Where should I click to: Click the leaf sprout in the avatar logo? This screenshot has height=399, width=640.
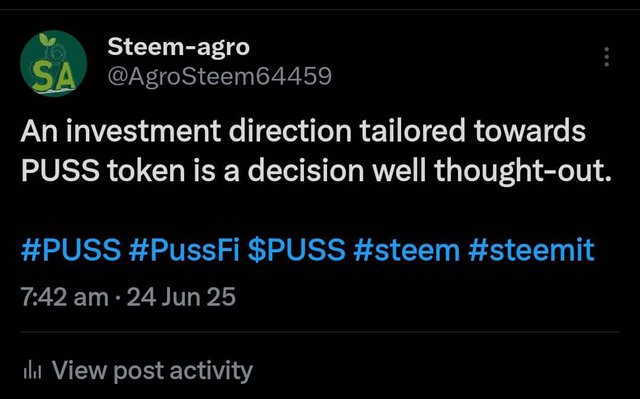pyautogui.click(x=47, y=40)
